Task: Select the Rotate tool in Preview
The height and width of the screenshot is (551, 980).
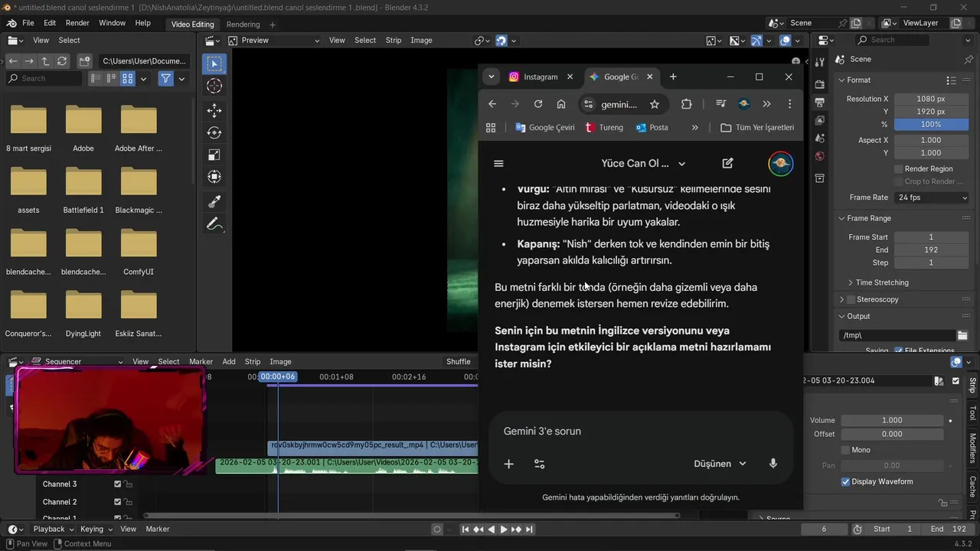Action: point(214,132)
